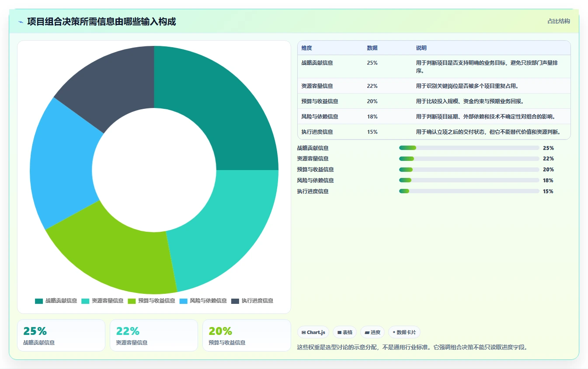Click the Chart.js chip
Viewport: 588px width, 369px height.
313,332
